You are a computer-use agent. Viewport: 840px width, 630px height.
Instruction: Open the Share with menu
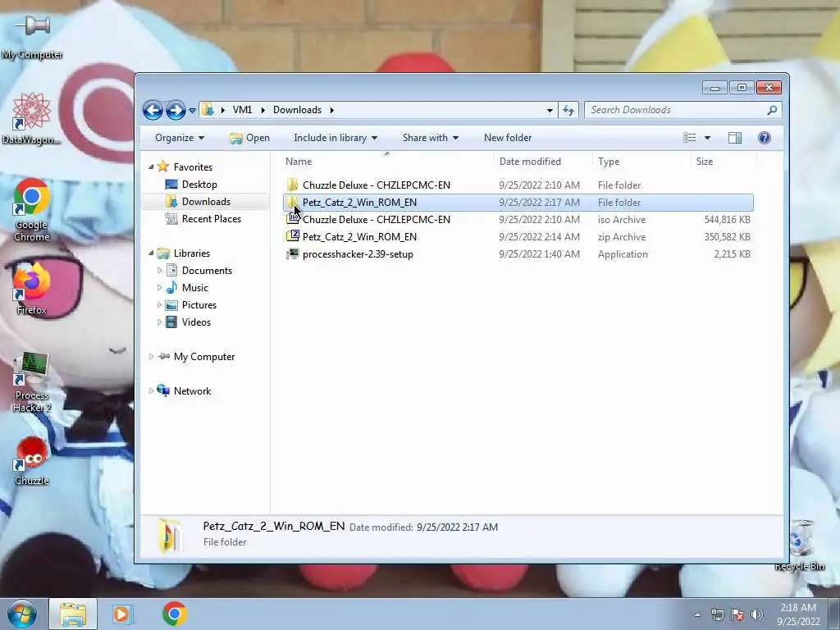[430, 138]
